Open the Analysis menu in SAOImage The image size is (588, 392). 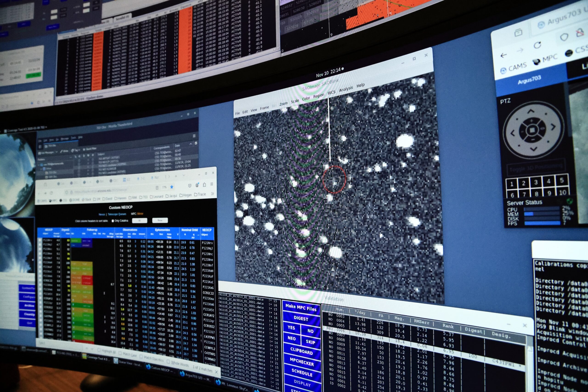tap(346, 89)
